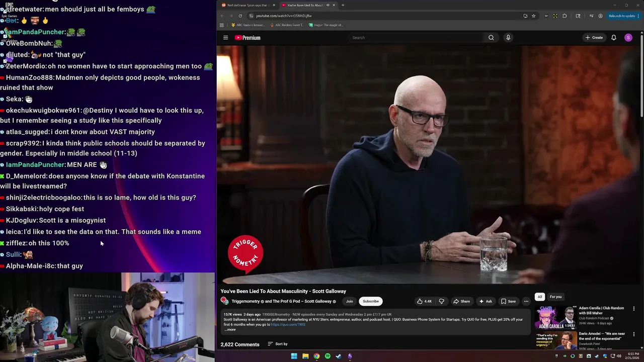Dislike the video with thumbs-down
644x362 pixels.
pos(441,301)
